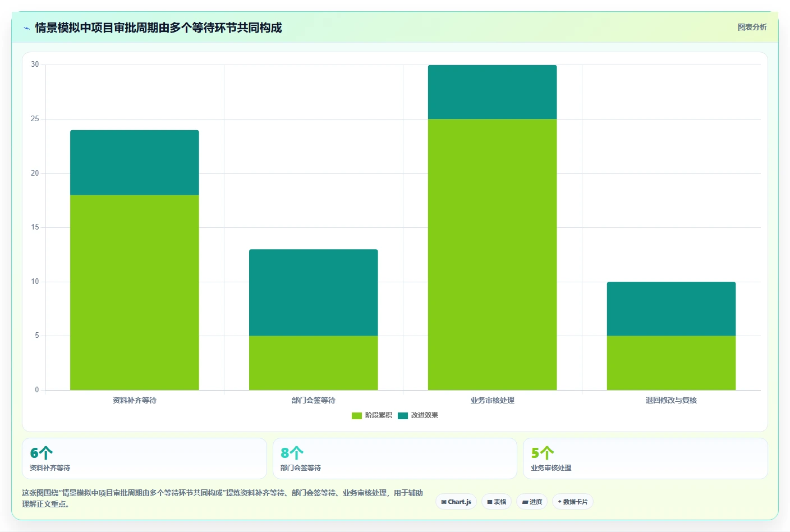Select the teal 改进效果 bar for 退回修改与复核
The width and height of the screenshot is (790, 532).
pos(671,309)
